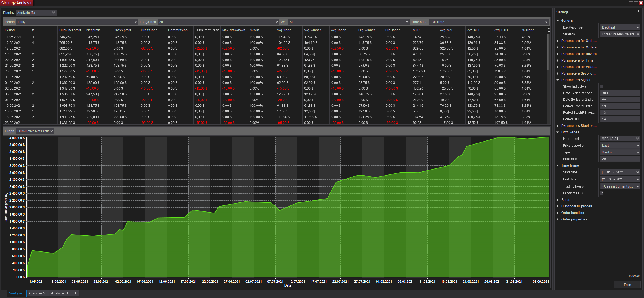The image size is (644, 298).
Task: Click the template link
Action: (634, 276)
